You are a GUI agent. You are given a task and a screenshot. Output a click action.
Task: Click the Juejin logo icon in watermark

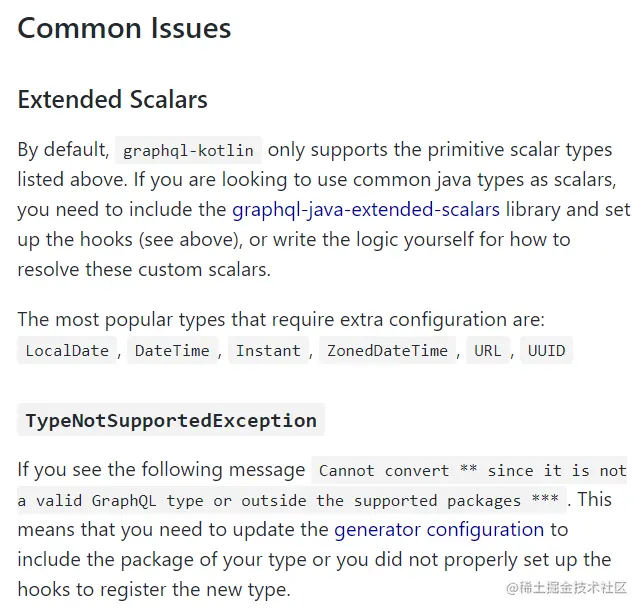click(x=511, y=588)
